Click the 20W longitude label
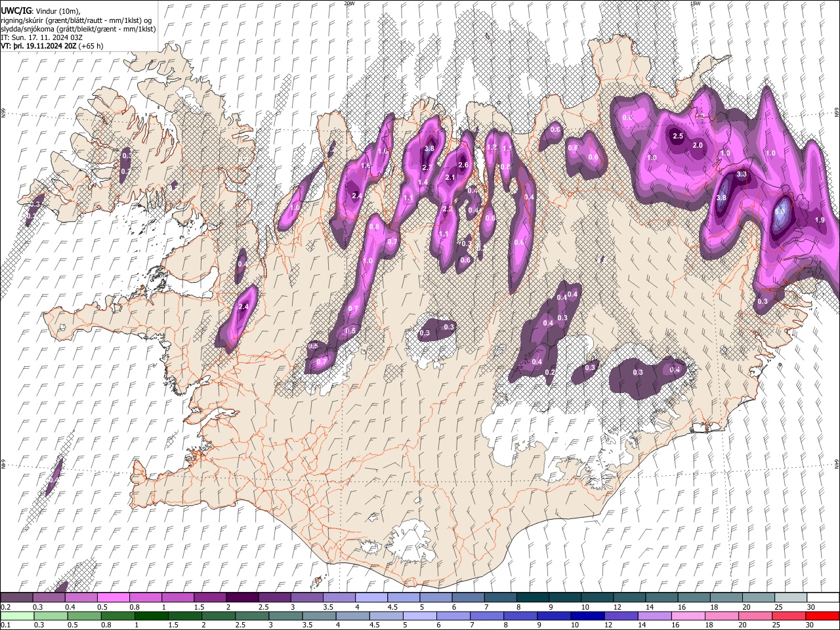 click(349, 3)
